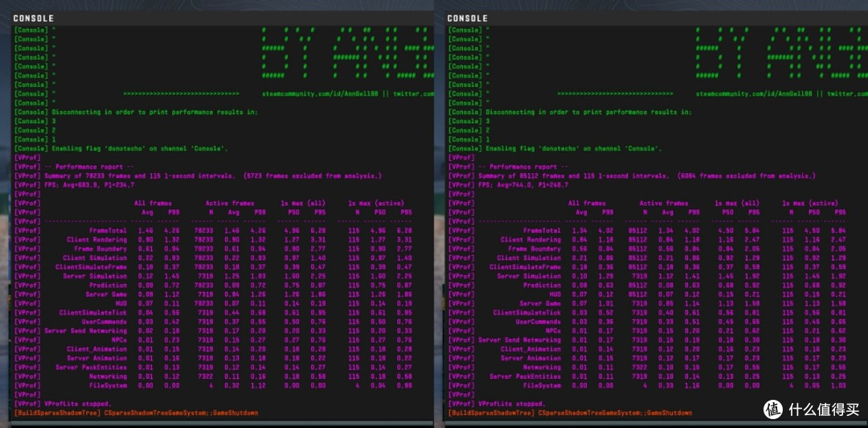Select the CSparseShadowTreeGameSystem::GameShutdown line, right console

[570, 413]
